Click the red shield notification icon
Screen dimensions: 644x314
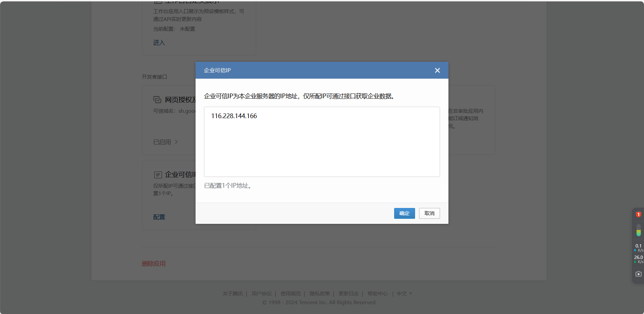coord(638,214)
